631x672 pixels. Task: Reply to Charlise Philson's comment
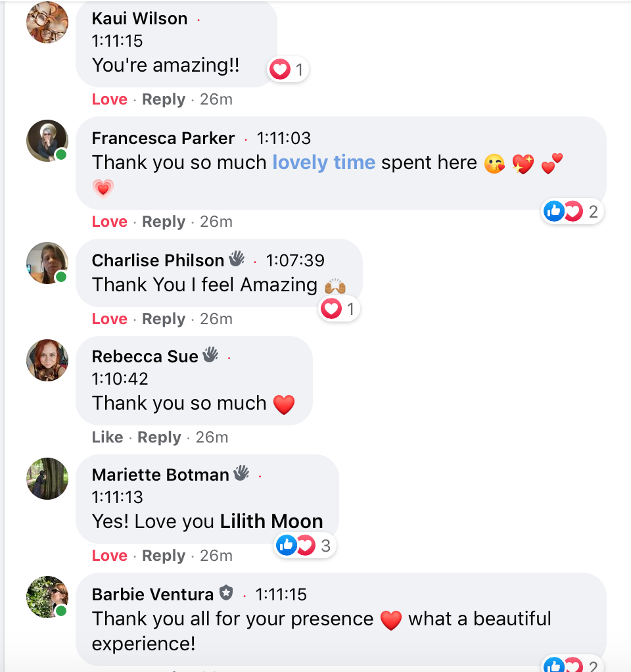(164, 319)
